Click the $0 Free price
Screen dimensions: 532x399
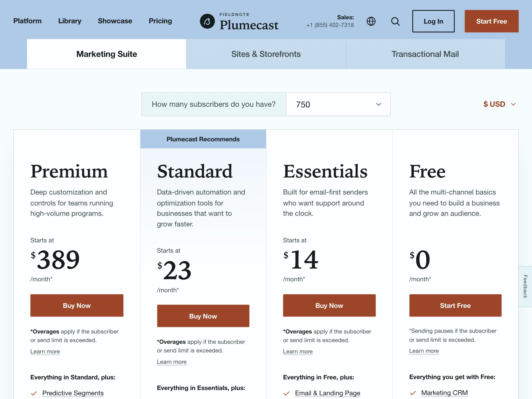(420, 259)
